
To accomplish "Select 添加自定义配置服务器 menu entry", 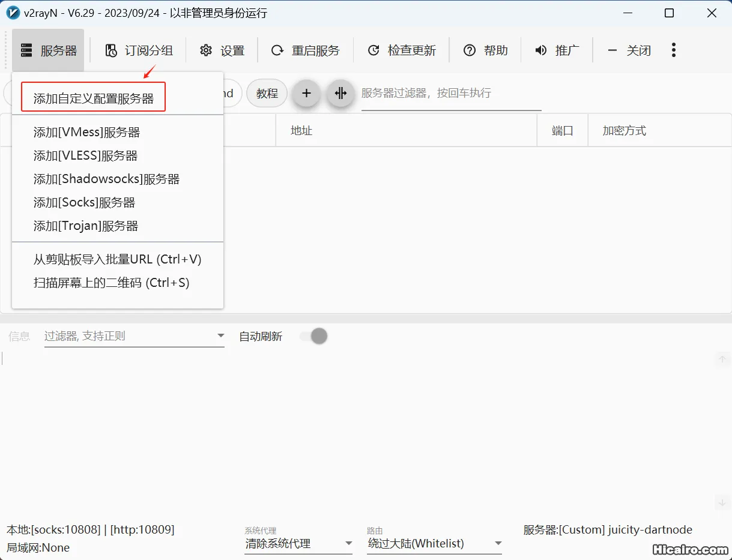I will pos(94,99).
